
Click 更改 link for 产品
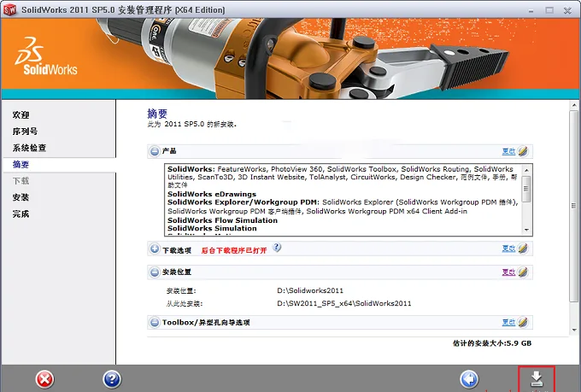(508, 151)
